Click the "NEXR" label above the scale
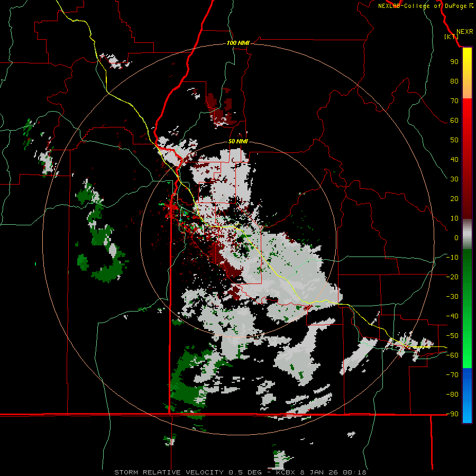 click(465, 32)
